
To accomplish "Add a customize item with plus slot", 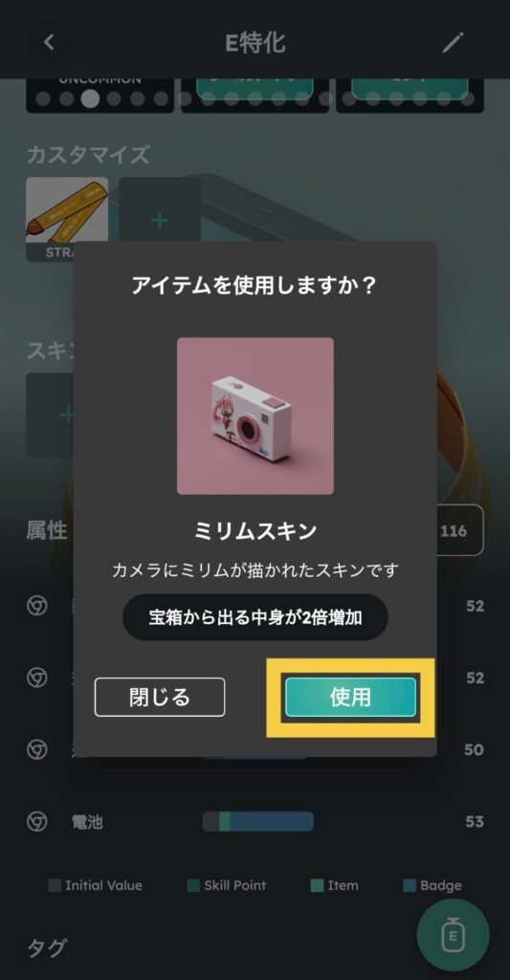I will tap(159, 219).
